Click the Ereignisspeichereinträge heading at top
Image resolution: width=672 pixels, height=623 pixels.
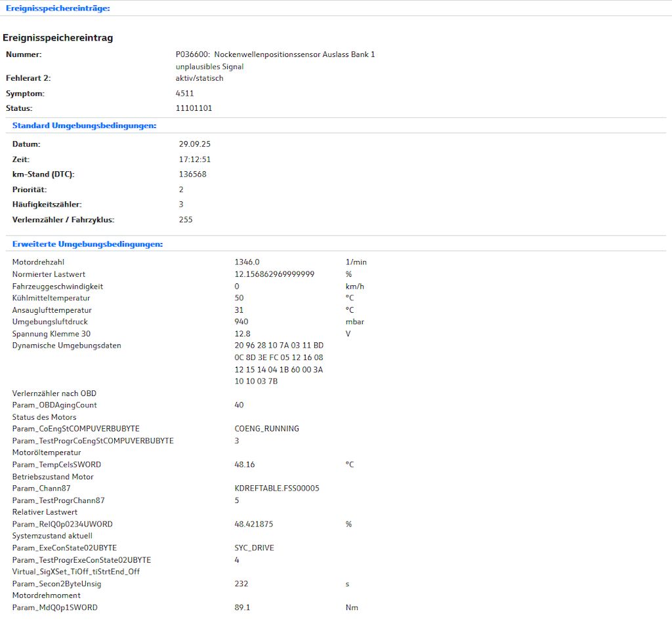58,8
